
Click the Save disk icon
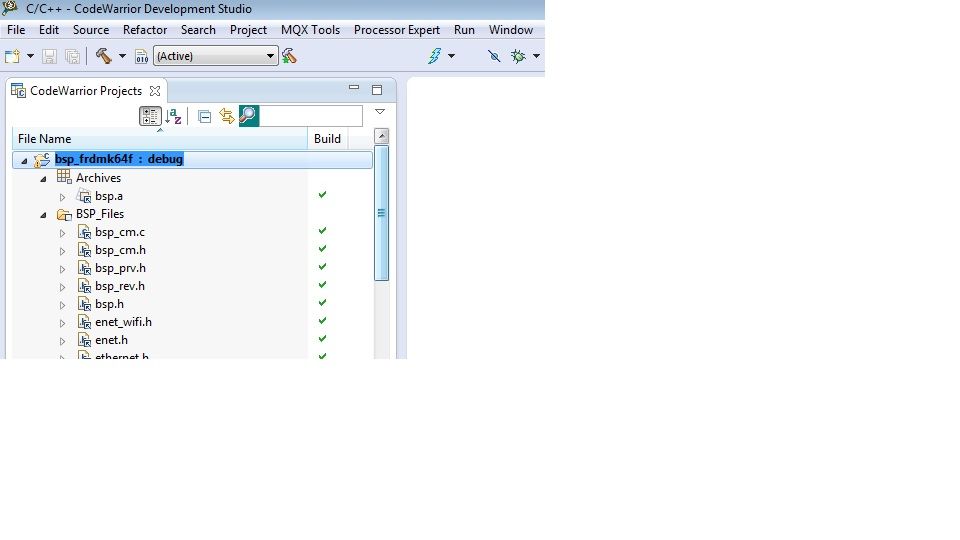50,56
